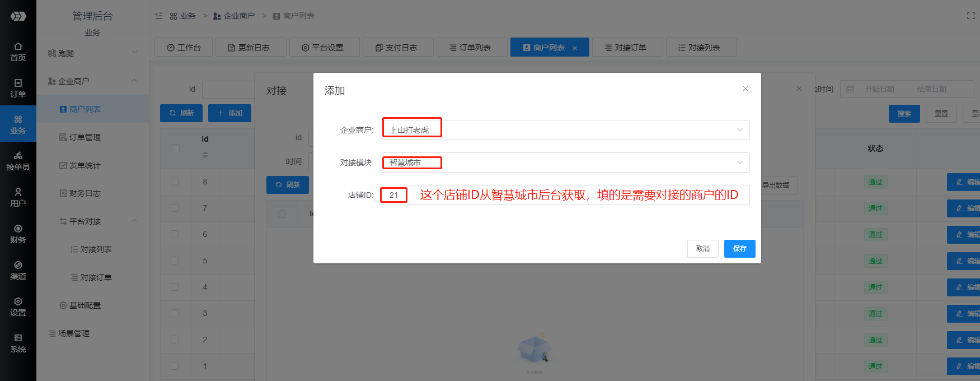Screen dimensions: 980x381
Task: Open 基础配置 in side menu
Action: [92, 305]
